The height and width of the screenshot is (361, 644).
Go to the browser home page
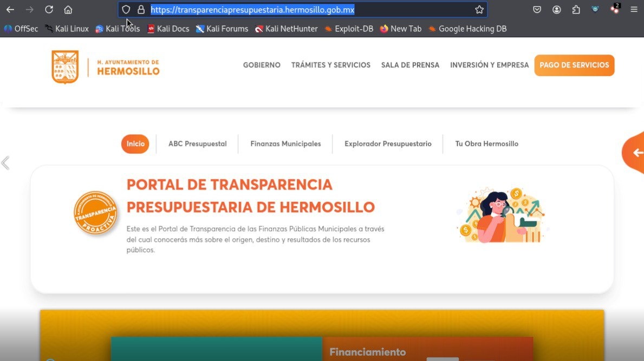click(68, 10)
